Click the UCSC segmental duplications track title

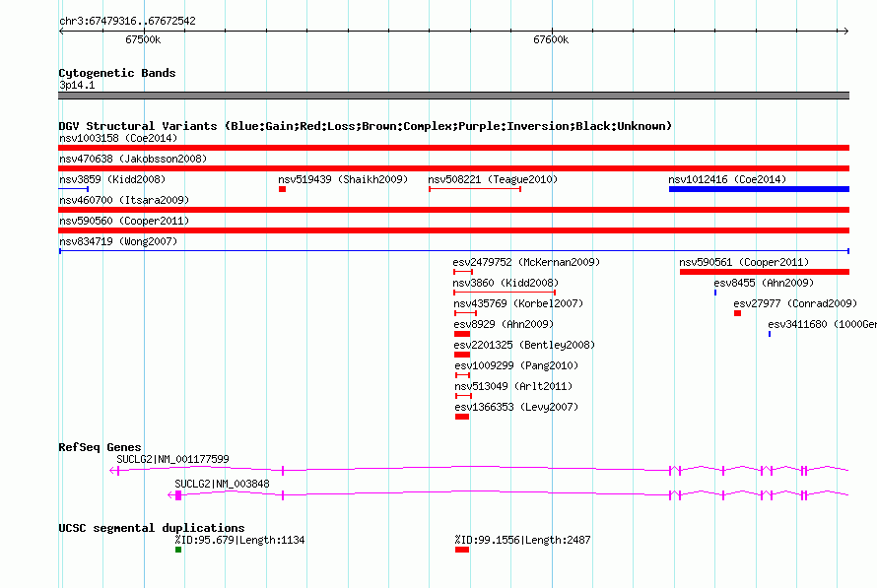[x=152, y=528]
